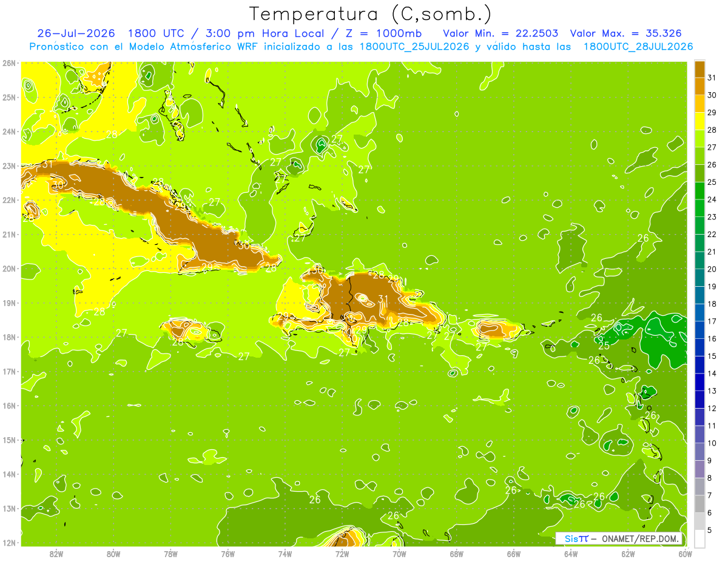Click the dark brown swatch above 31 in legend

[699, 69]
